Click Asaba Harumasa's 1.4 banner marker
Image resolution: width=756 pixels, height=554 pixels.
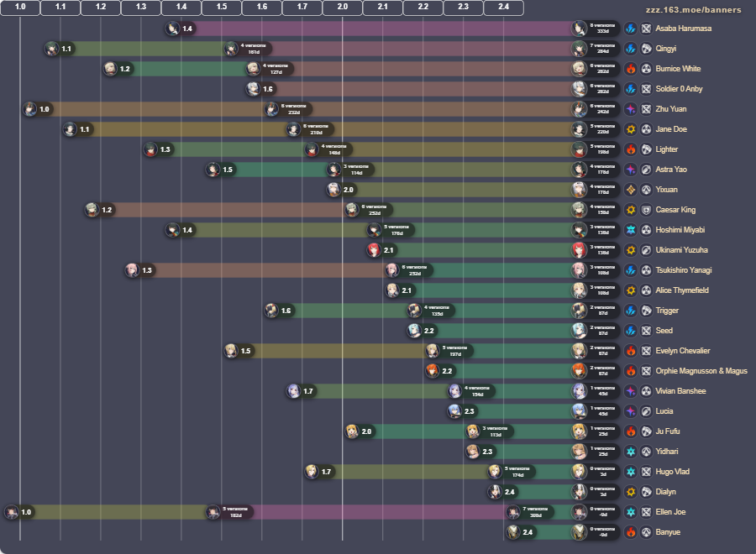(x=181, y=29)
